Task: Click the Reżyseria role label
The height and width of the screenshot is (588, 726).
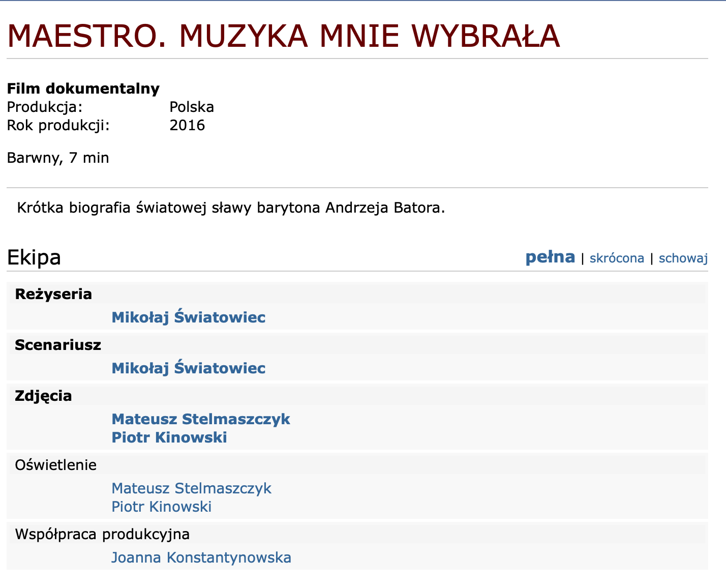Action: click(x=53, y=294)
